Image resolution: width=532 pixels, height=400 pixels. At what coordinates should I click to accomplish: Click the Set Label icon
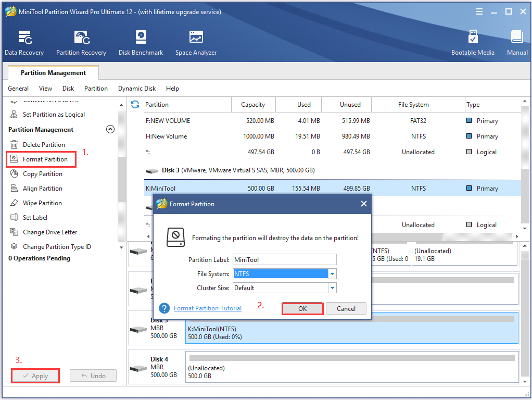(x=14, y=217)
